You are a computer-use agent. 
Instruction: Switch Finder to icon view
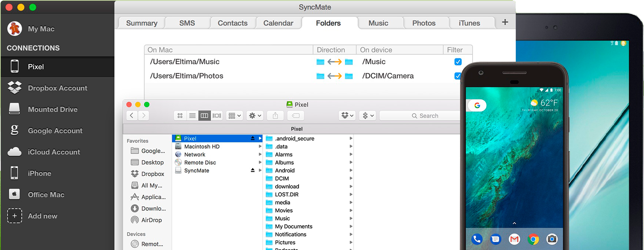pyautogui.click(x=180, y=116)
